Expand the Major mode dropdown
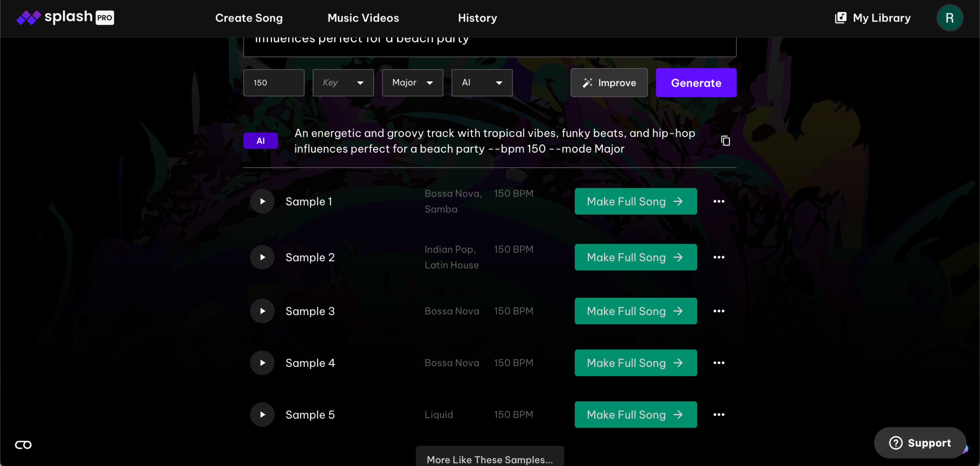The width and height of the screenshot is (980, 466). point(412,82)
